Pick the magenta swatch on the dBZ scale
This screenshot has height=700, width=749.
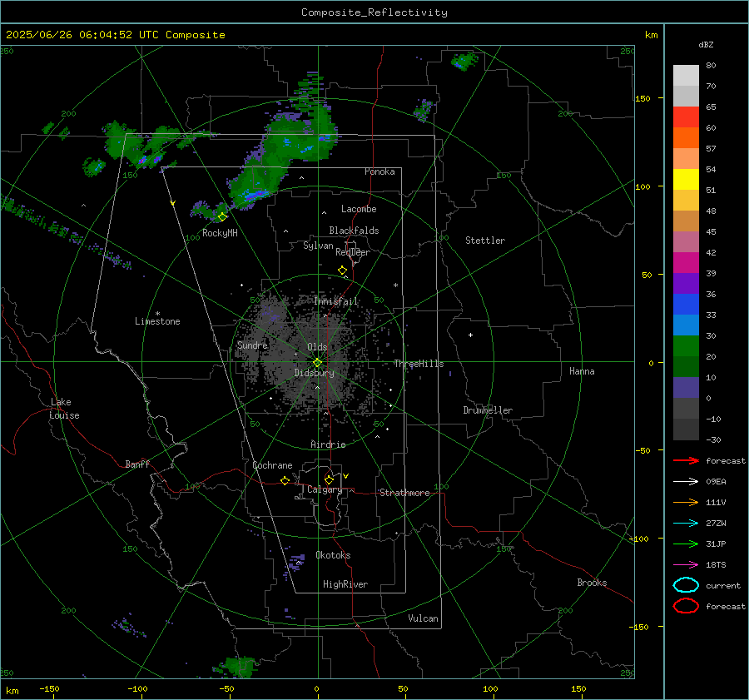point(686,263)
